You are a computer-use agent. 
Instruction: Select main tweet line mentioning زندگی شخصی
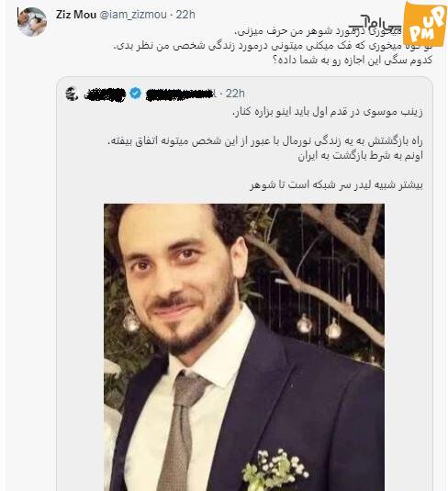[x=273, y=46]
